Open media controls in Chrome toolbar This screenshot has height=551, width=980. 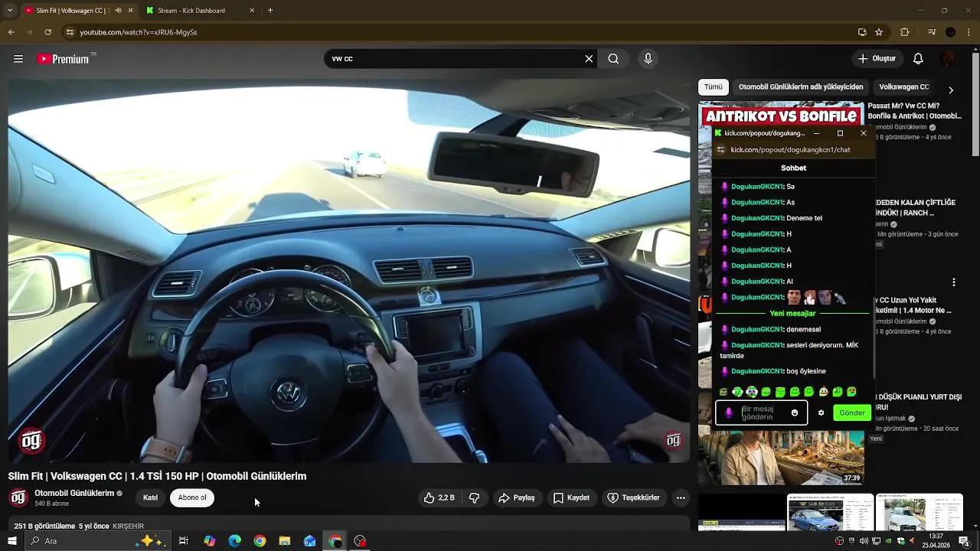pos(931,32)
